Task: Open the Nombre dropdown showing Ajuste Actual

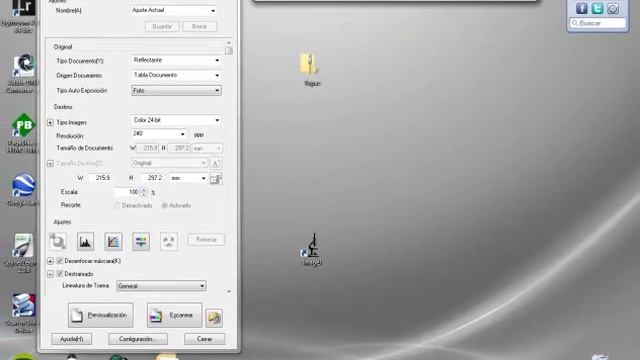Action: 174,10
